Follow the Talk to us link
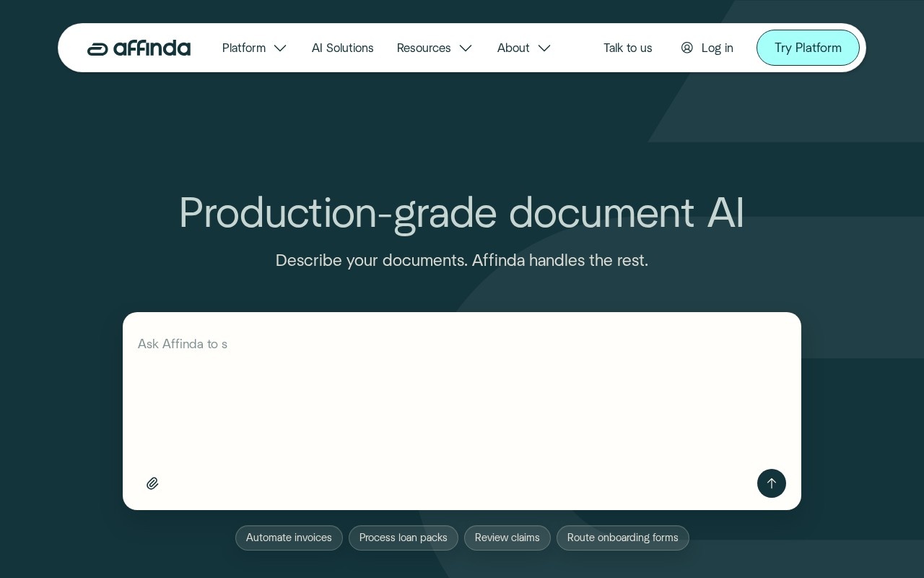 628,48
